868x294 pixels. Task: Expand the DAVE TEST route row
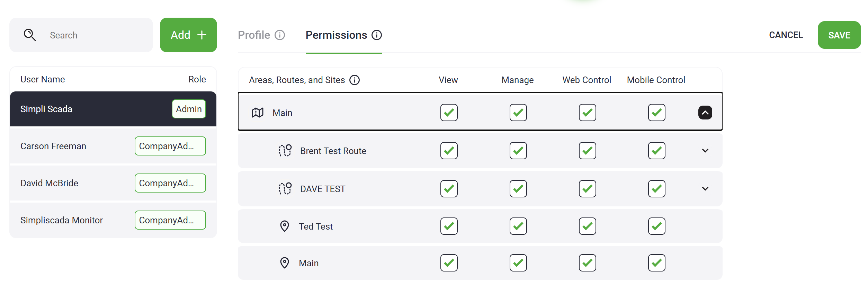tap(705, 189)
